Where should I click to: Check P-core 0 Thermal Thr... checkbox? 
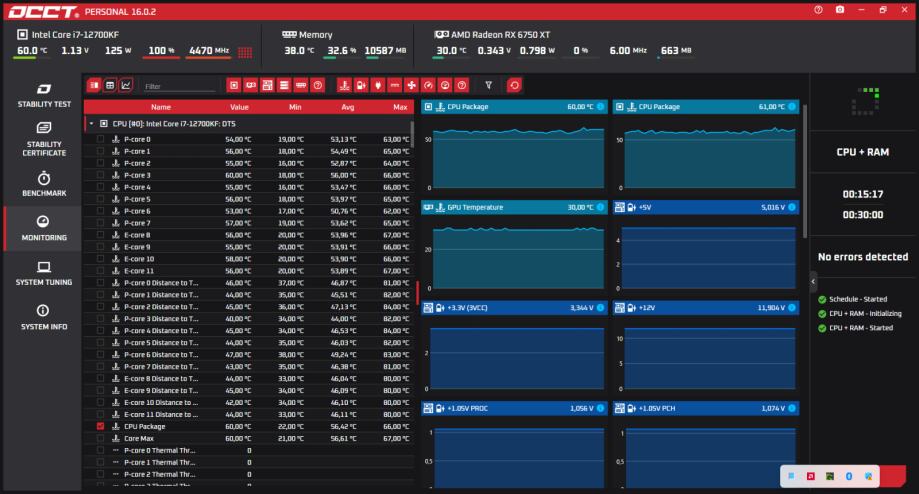pyautogui.click(x=100, y=450)
